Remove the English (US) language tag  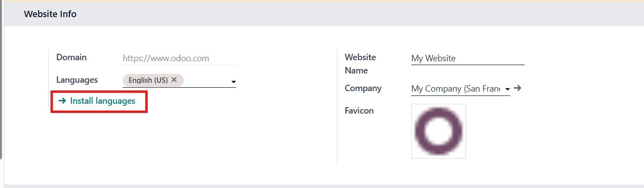tap(174, 80)
